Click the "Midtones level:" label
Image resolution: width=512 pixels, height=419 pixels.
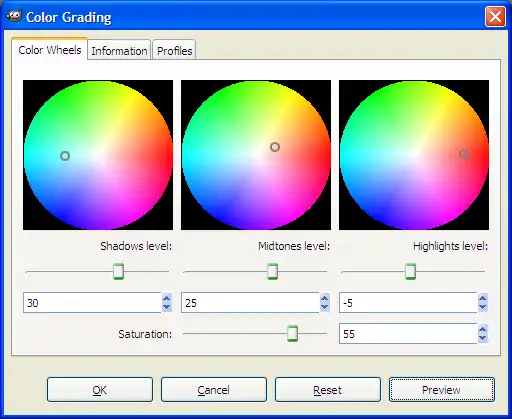(x=294, y=247)
